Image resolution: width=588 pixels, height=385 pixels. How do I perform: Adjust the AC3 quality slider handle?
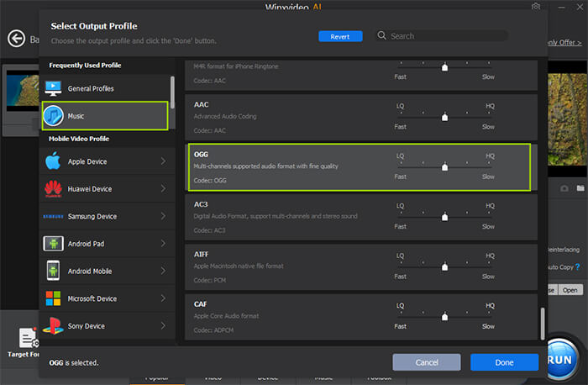click(x=444, y=217)
